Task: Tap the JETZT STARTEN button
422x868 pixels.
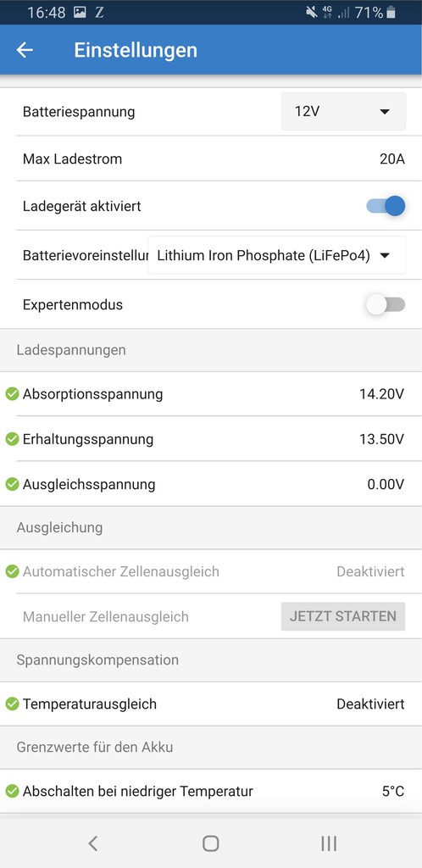Action: coord(343,617)
